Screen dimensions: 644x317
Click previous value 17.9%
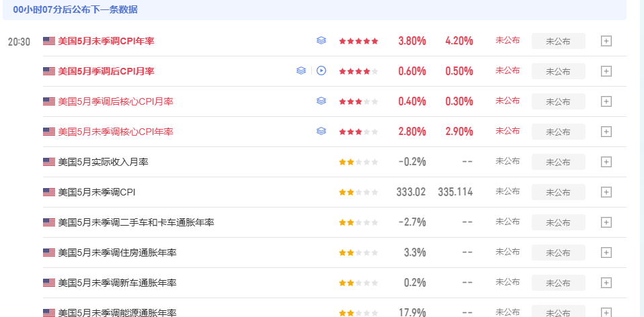412,312
